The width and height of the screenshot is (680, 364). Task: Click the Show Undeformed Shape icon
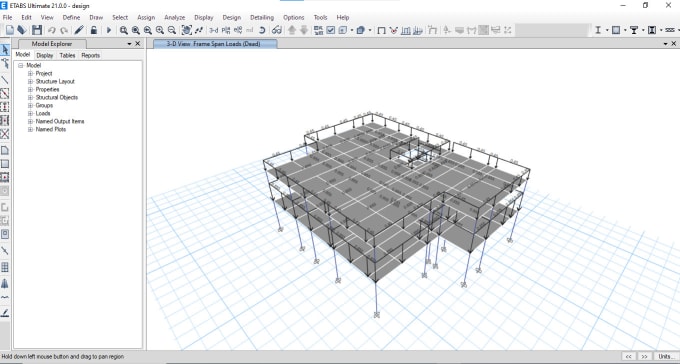click(382, 30)
